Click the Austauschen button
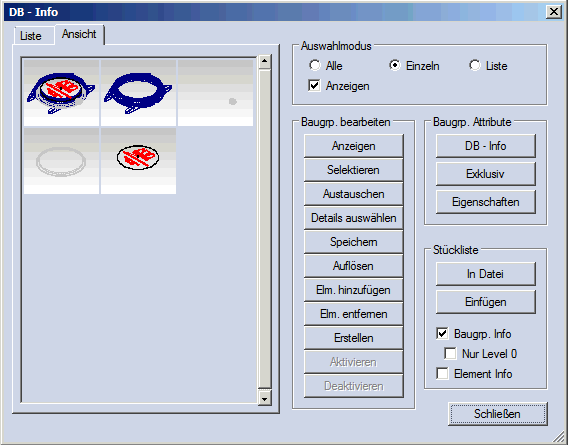 (x=354, y=194)
